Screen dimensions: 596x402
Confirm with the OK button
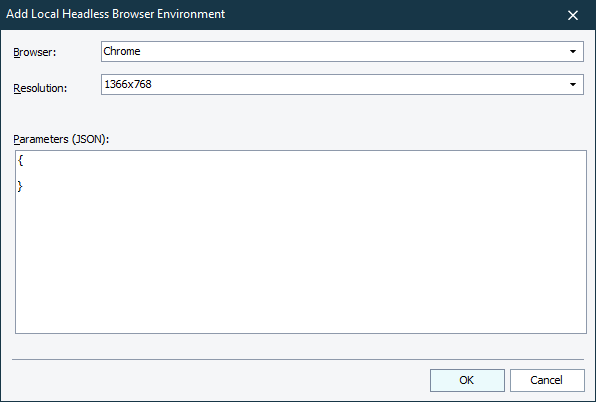(467, 380)
